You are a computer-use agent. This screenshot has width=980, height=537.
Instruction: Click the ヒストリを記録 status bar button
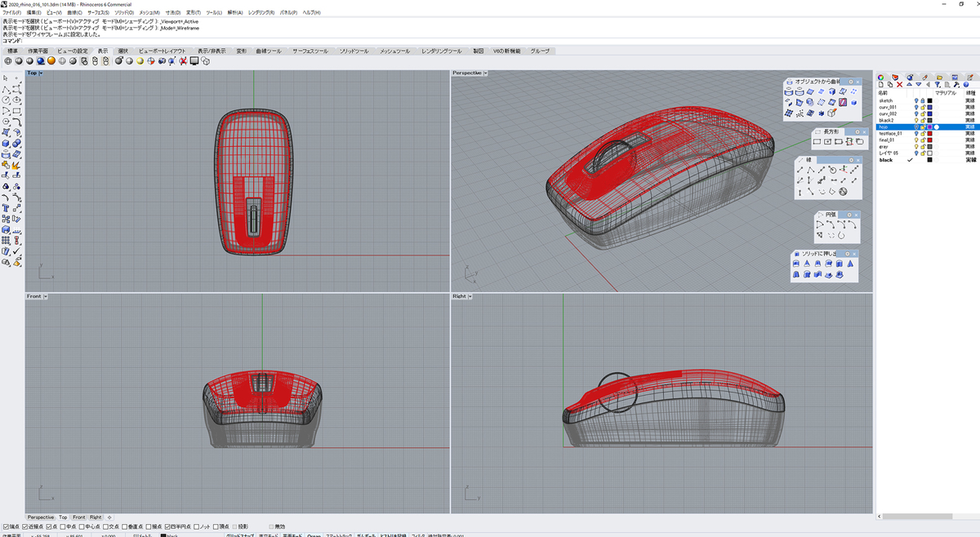point(394,535)
